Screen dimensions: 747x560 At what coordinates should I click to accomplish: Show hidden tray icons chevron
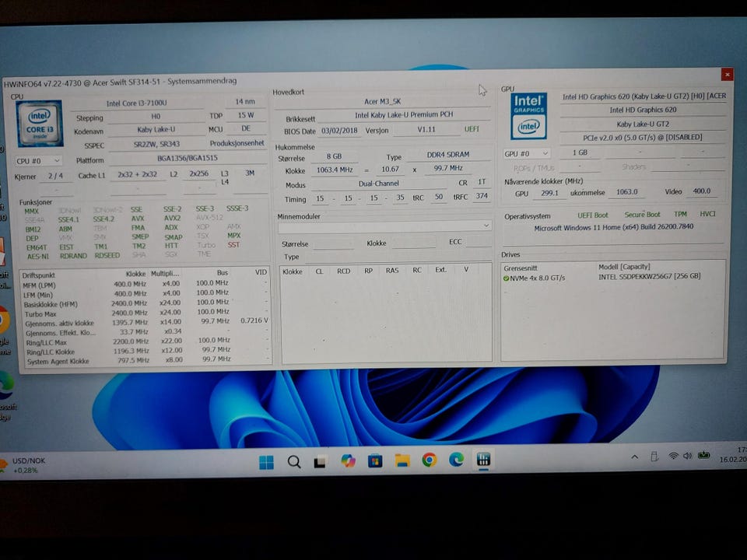point(635,457)
